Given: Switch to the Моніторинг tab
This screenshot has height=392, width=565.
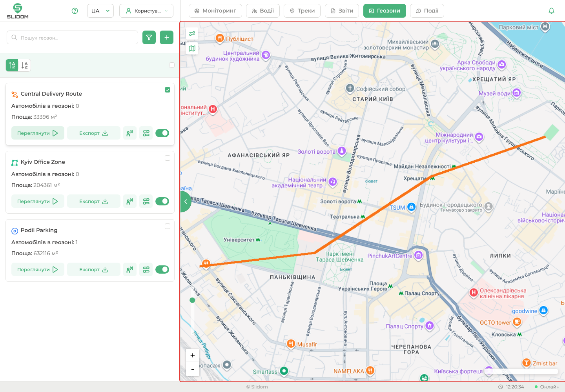Looking at the screenshot, I should (215, 11).
